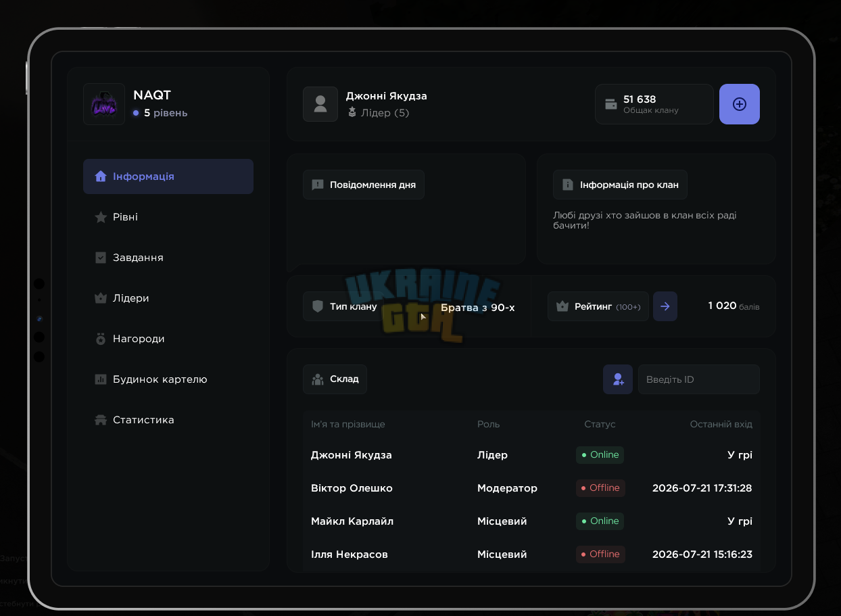Click the add member icon button
This screenshot has width=841, height=616.
(618, 379)
